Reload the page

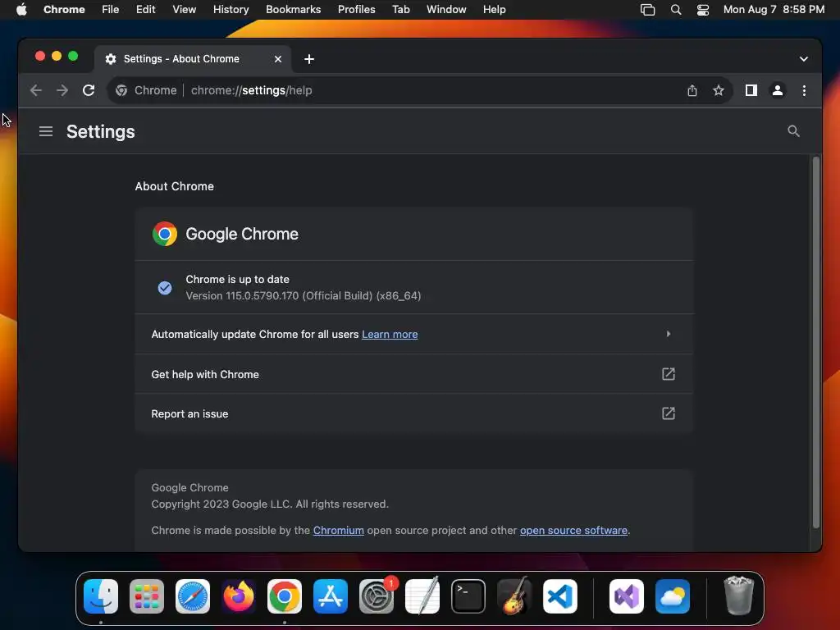(89, 90)
